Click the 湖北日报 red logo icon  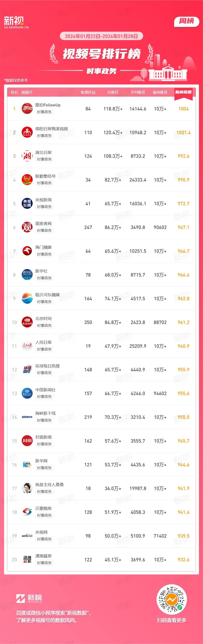point(27,156)
